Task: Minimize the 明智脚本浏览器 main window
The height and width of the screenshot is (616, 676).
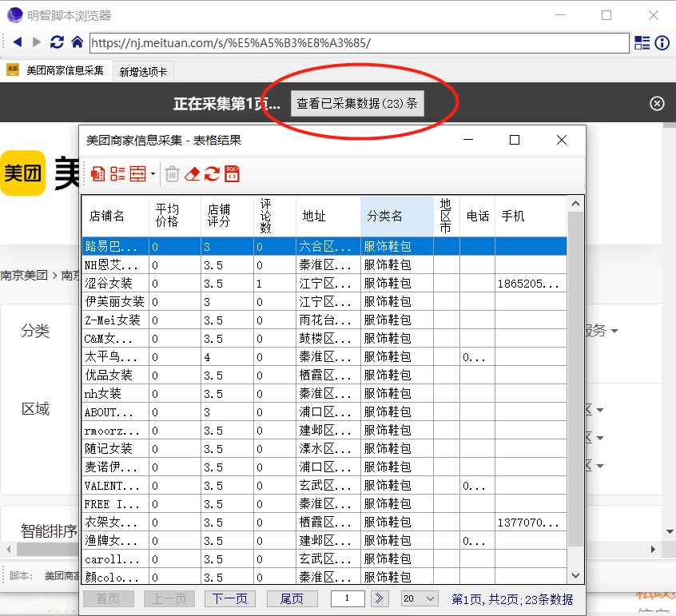Action: [560, 15]
